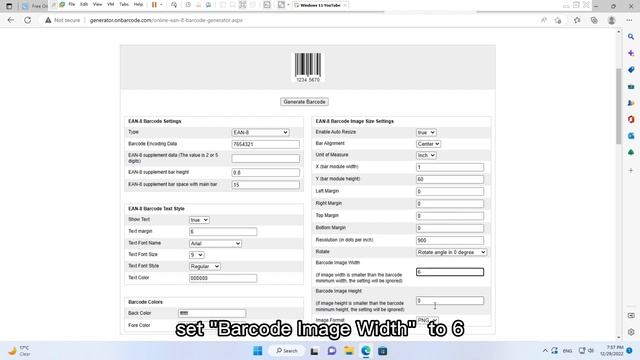Open Show Text dropdown
The image size is (640, 360).
[x=199, y=220]
